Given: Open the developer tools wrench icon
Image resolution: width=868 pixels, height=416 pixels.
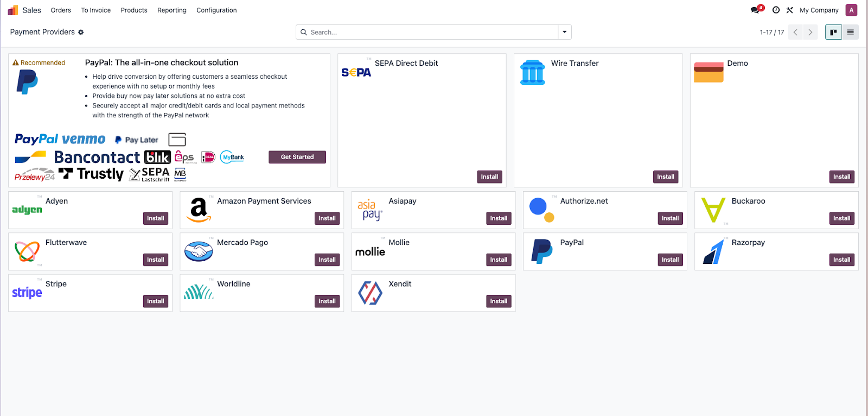Looking at the screenshot, I should tap(789, 10).
